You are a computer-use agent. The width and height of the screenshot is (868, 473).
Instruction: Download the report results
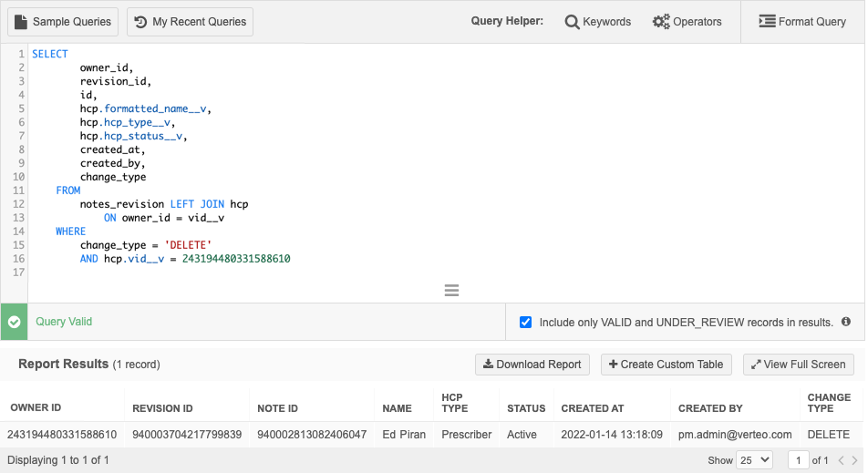click(x=532, y=365)
